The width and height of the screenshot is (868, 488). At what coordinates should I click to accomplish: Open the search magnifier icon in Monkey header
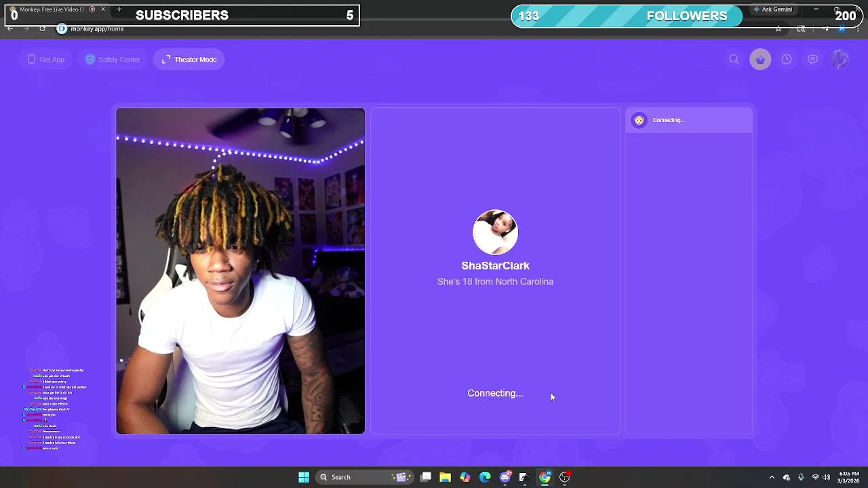[734, 60]
